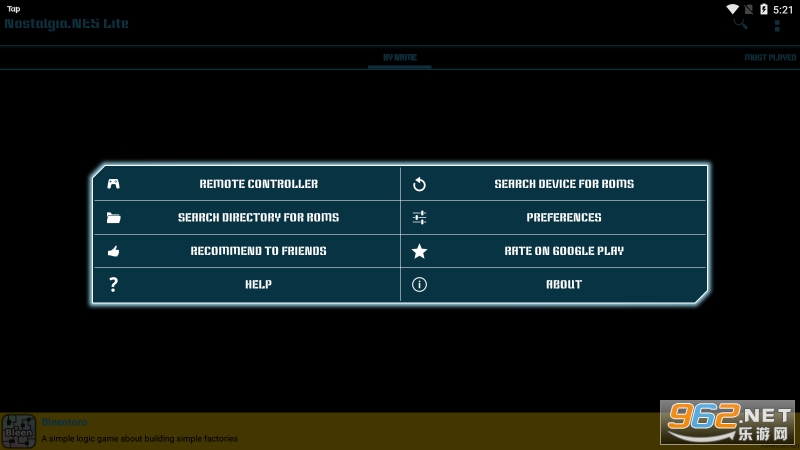Tap the no-SIM signal icon
800x450 pixels.
pos(749,9)
